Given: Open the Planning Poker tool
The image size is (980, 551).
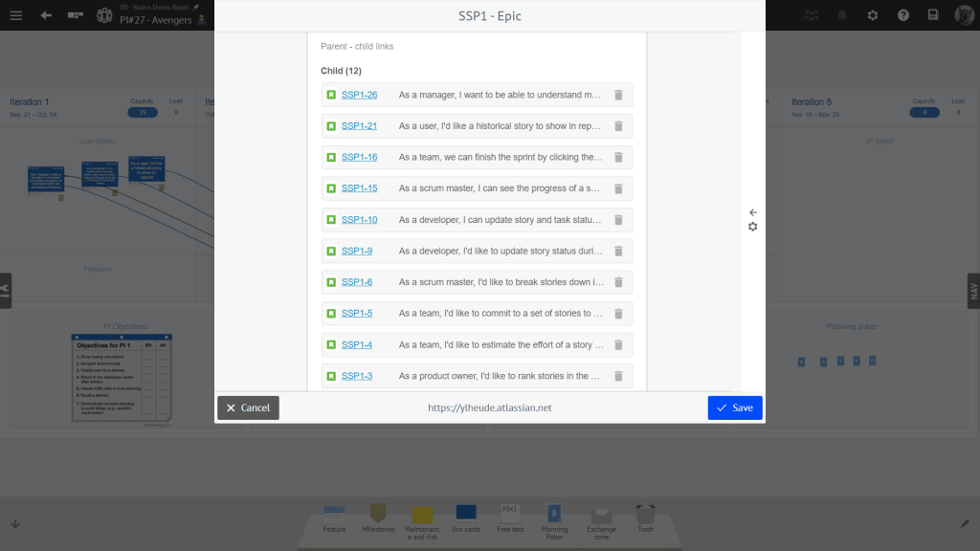Looking at the screenshot, I should point(555,517).
